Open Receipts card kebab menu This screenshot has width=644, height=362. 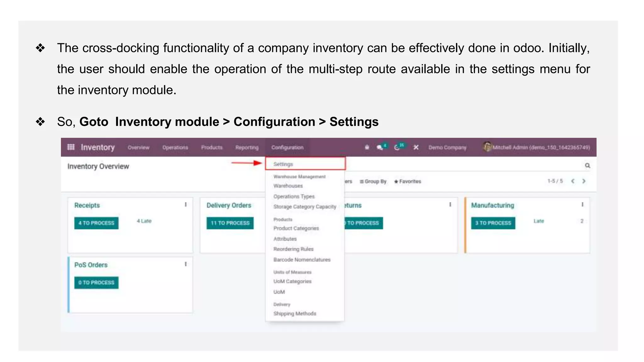coord(186,205)
